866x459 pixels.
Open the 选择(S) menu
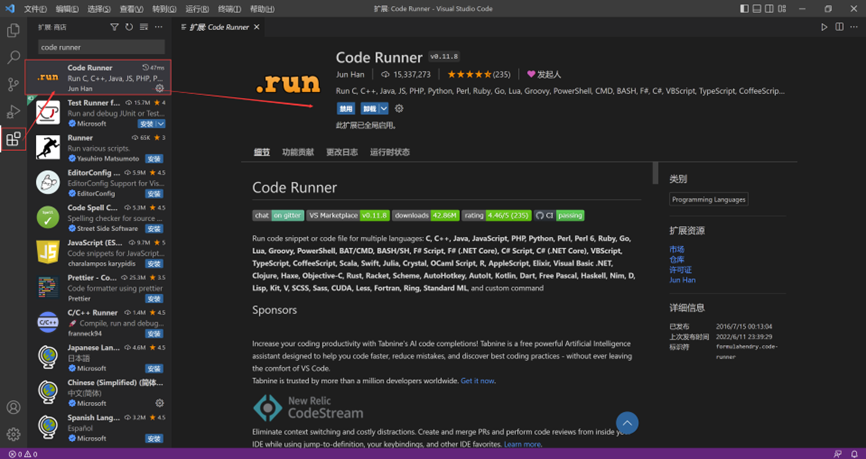pos(99,9)
